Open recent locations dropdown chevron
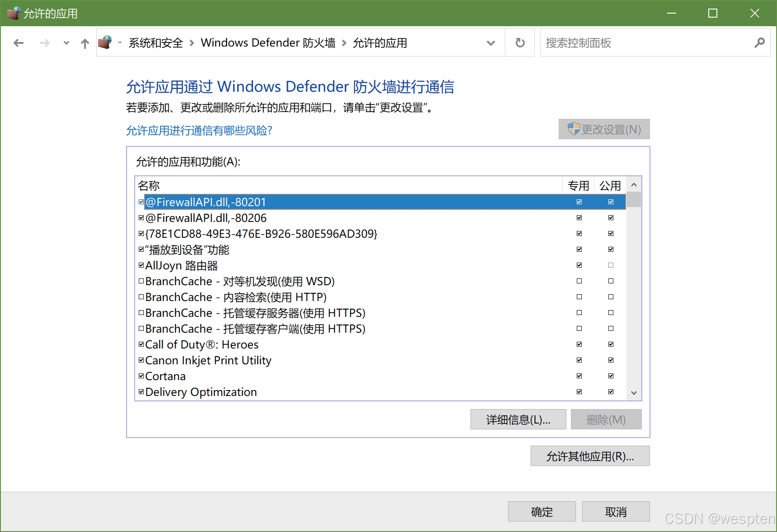This screenshot has width=777, height=532. (x=66, y=43)
